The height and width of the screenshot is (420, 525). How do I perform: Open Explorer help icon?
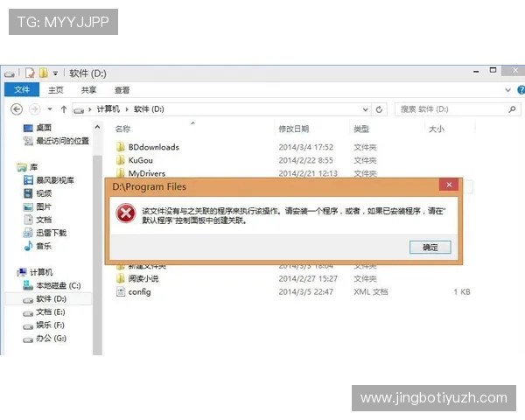(521, 90)
